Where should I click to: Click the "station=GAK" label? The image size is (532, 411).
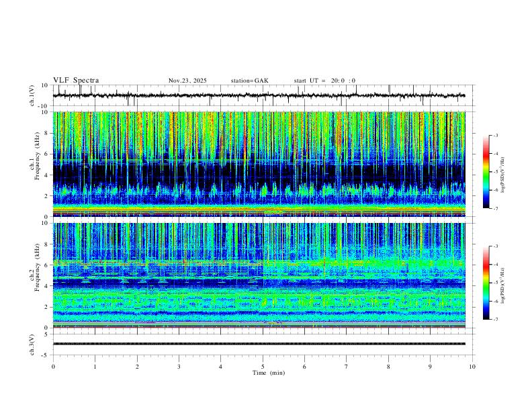[250, 81]
